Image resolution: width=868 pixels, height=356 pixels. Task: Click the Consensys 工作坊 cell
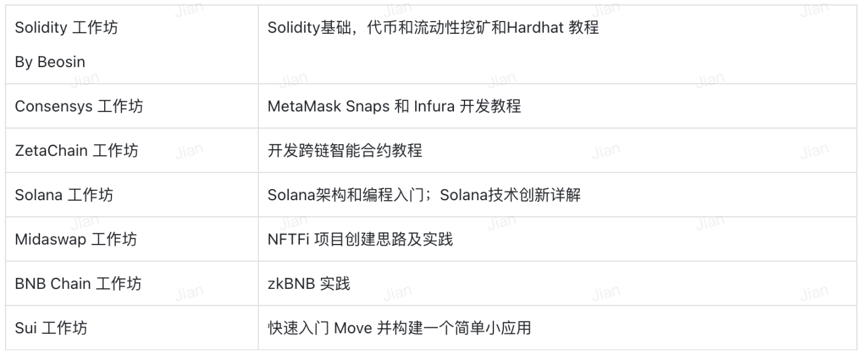[x=132, y=106]
